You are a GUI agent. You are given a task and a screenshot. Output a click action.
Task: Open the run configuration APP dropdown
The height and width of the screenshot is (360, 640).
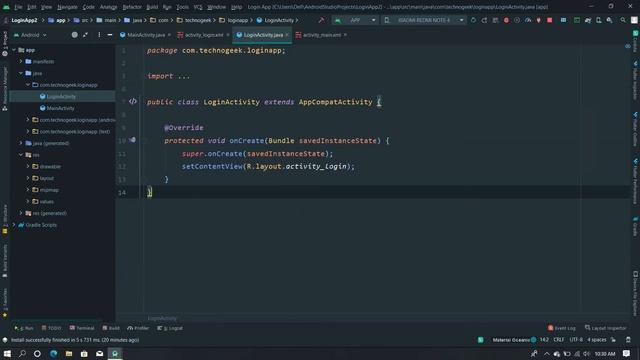coord(355,20)
